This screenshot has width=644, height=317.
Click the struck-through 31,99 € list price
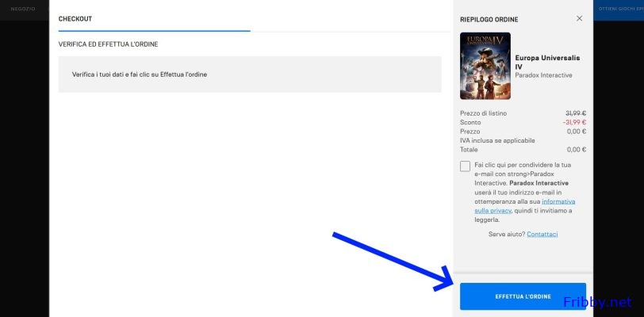[575, 113]
